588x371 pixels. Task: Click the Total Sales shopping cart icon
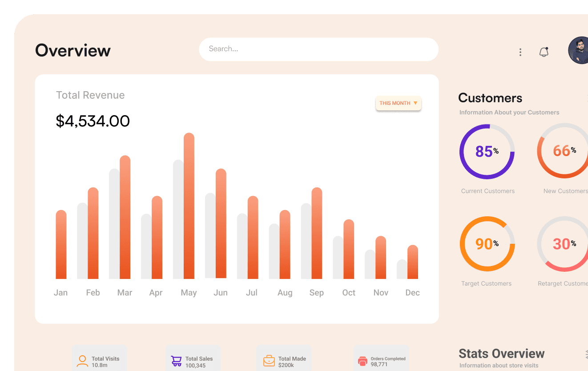coord(176,361)
